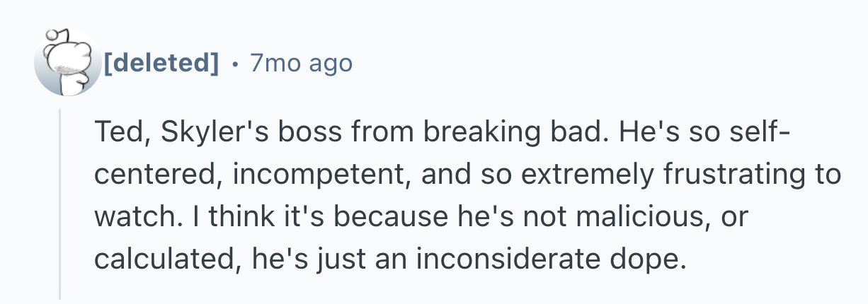Click the dot separator before the timestamp

[x=234, y=64]
